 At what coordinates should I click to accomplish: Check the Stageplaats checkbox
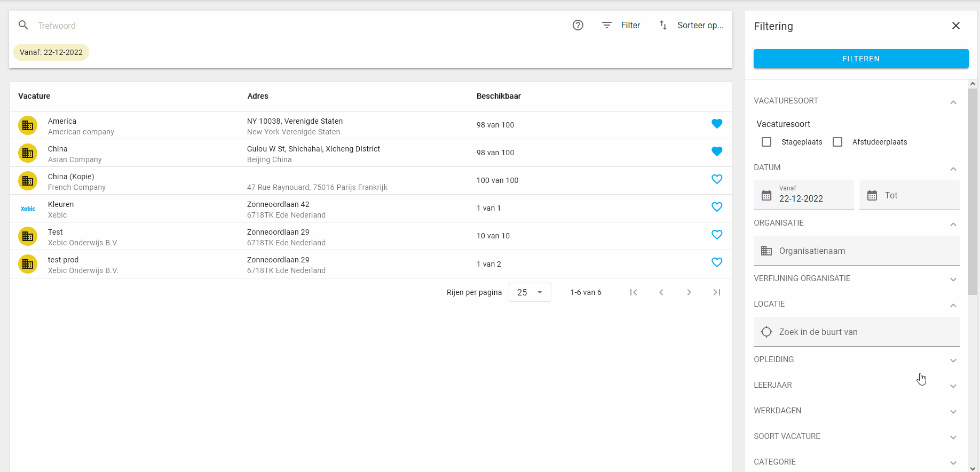click(x=766, y=142)
